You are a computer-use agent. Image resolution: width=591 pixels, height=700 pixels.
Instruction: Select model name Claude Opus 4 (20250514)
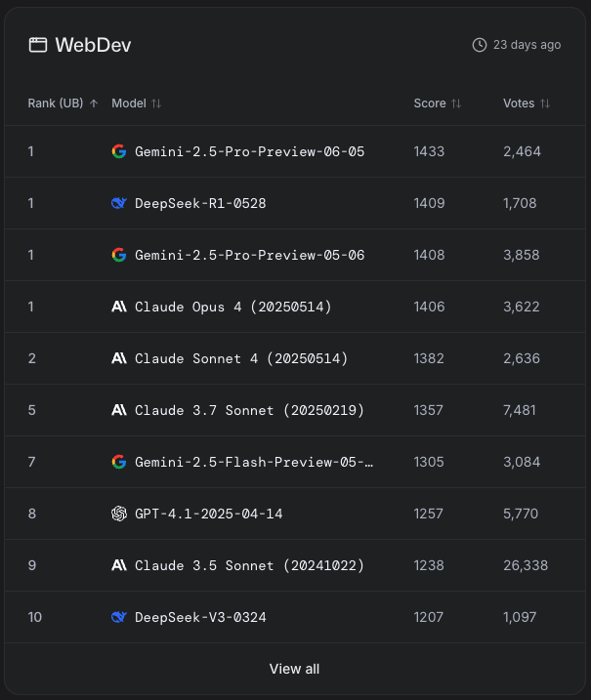click(x=233, y=308)
